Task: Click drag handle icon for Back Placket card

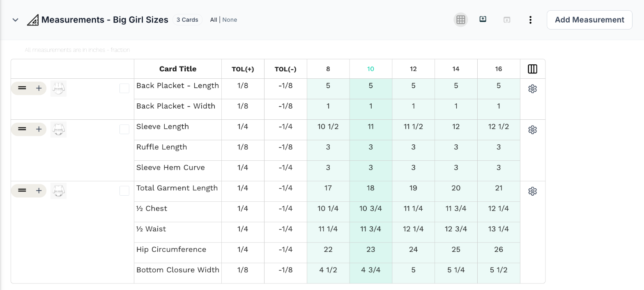Action: 22,88
